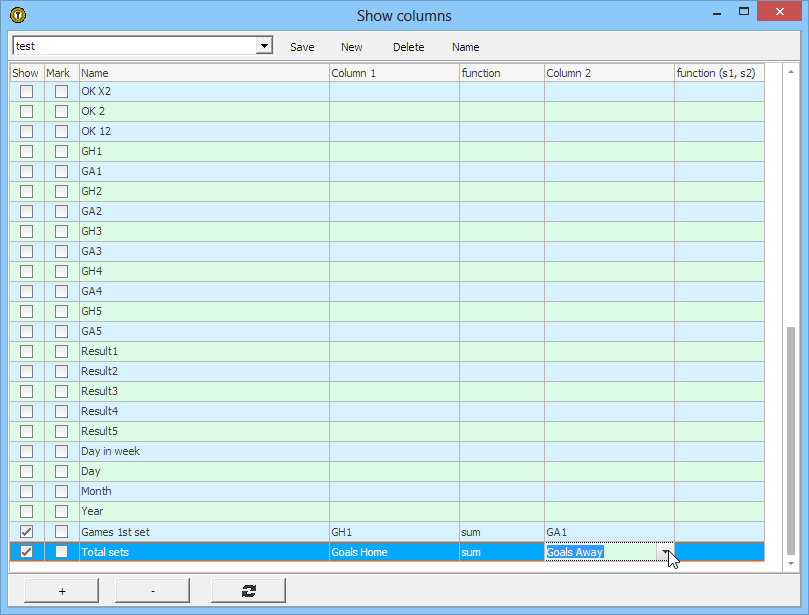Uncheck Show for Games 1st set

click(27, 532)
